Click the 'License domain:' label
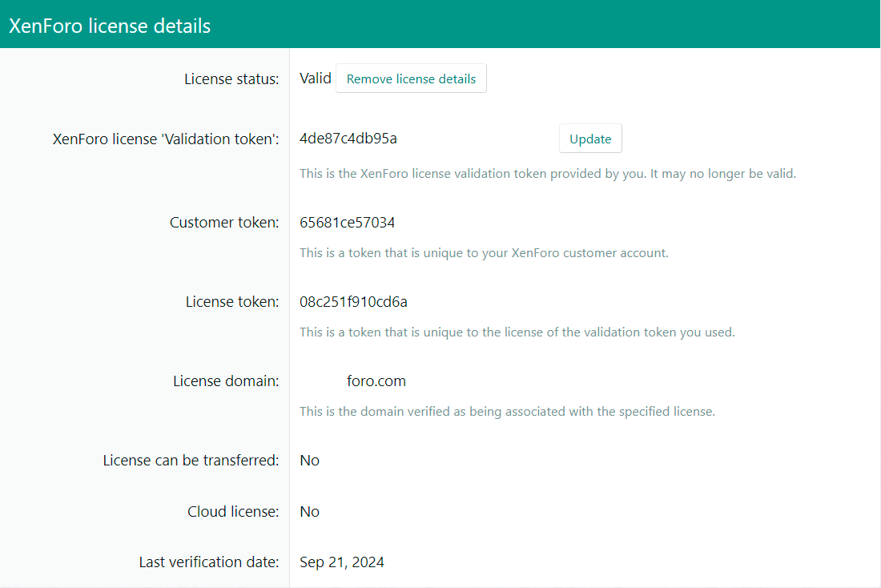Screen dimensions: 881x588 (226, 381)
